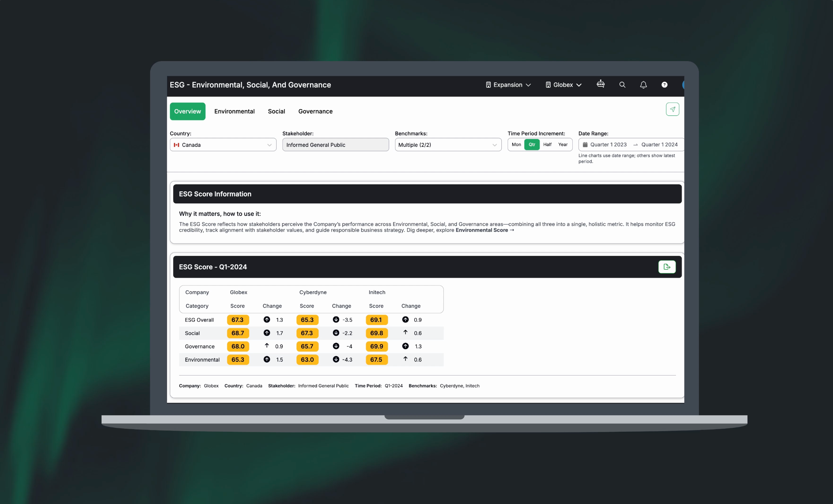Open the AI assistant robot icon
The height and width of the screenshot is (504, 833).
coord(600,84)
